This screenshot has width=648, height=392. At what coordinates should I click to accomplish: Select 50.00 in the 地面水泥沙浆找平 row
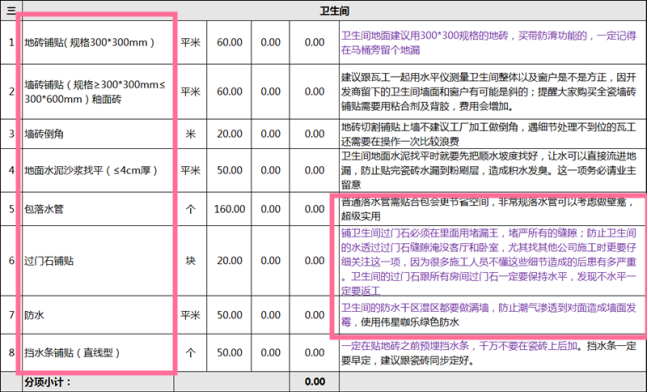(x=229, y=170)
